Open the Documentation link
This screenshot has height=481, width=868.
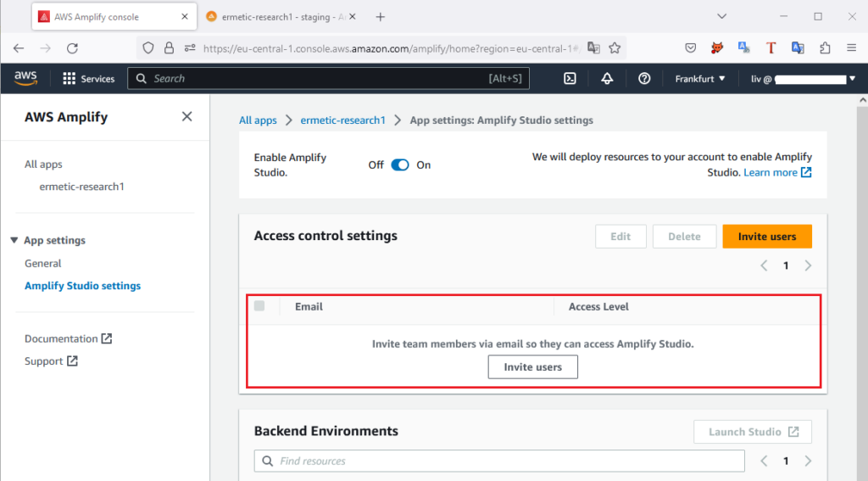click(68, 338)
